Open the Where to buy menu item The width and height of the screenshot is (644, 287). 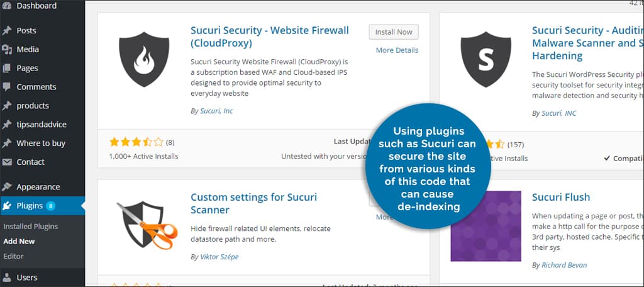tap(42, 143)
